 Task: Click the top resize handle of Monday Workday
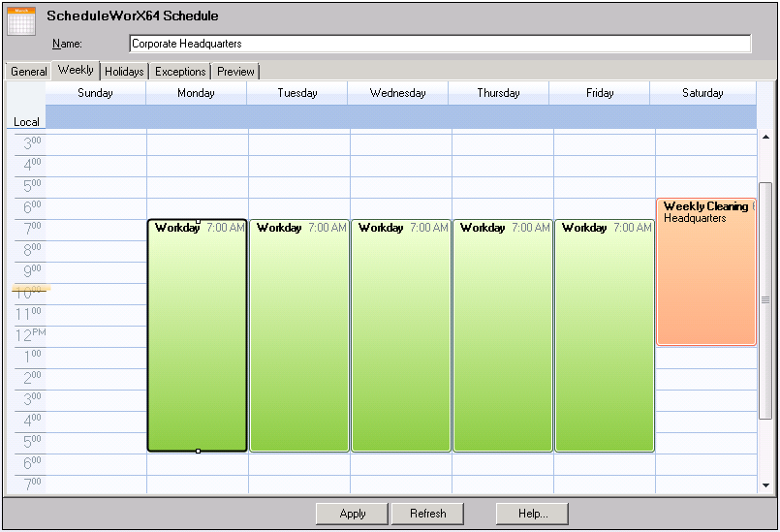click(x=198, y=222)
